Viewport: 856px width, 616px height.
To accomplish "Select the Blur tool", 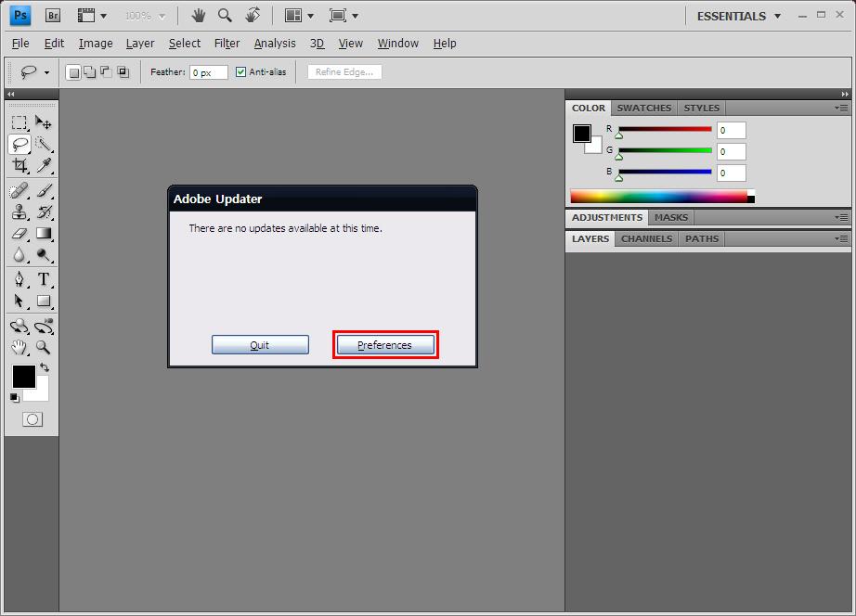I will pyautogui.click(x=19, y=254).
